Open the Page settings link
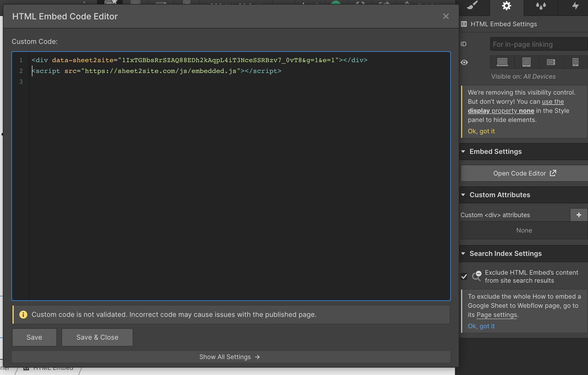Viewport: 588px width, 375px height. (497, 315)
